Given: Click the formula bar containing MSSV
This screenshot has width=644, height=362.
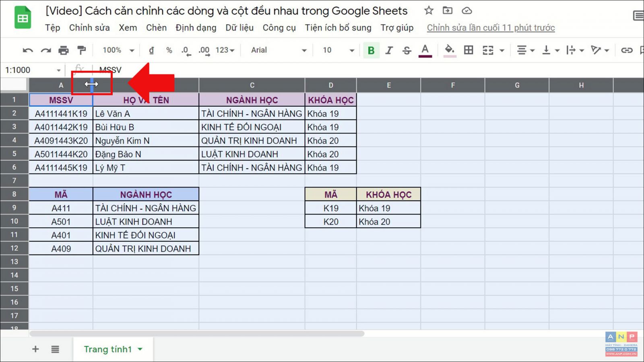Looking at the screenshot, I should click(x=368, y=70).
